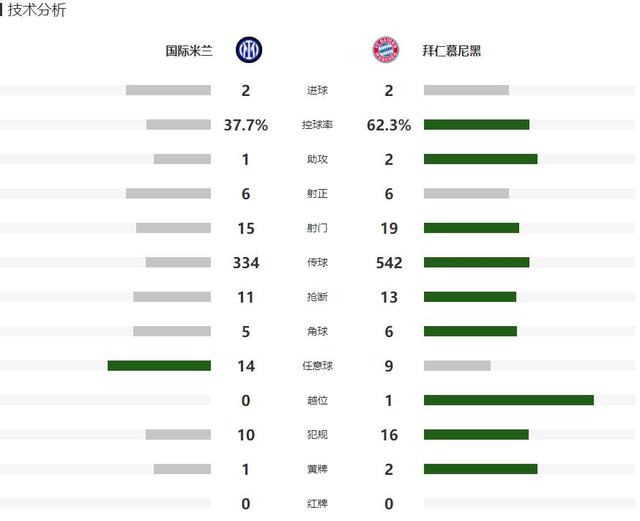Click Bayern's long green offside bar

point(508,400)
